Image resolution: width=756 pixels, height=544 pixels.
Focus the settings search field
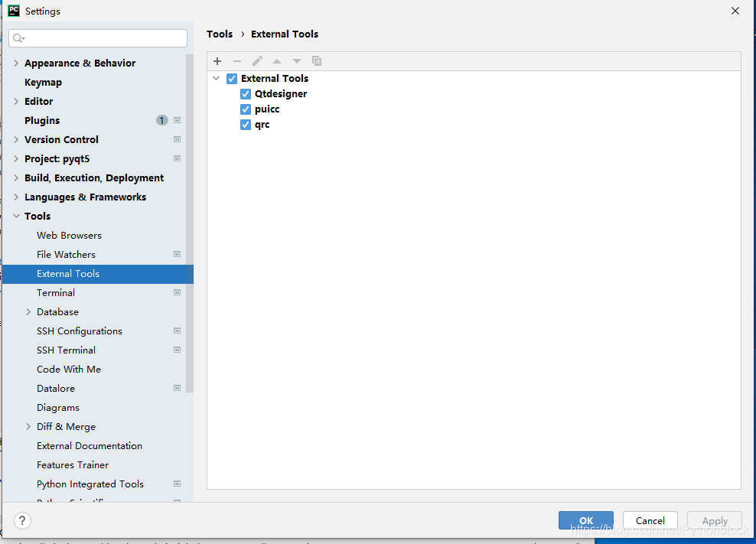pyautogui.click(x=98, y=38)
